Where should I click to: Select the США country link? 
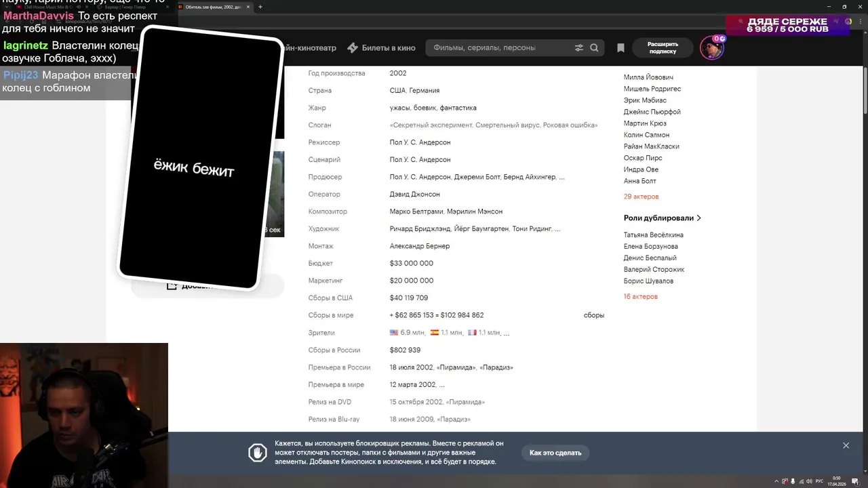(x=397, y=91)
